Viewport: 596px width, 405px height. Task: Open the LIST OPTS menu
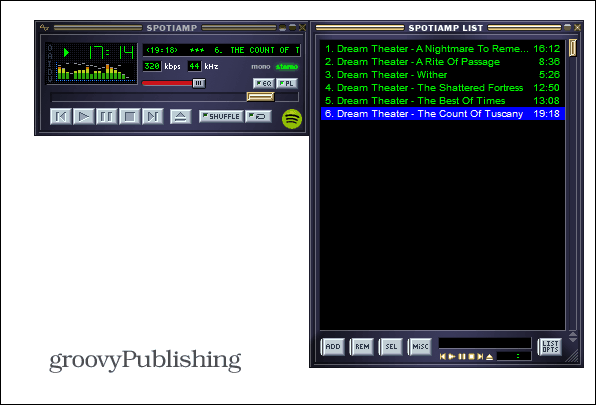[x=550, y=346]
